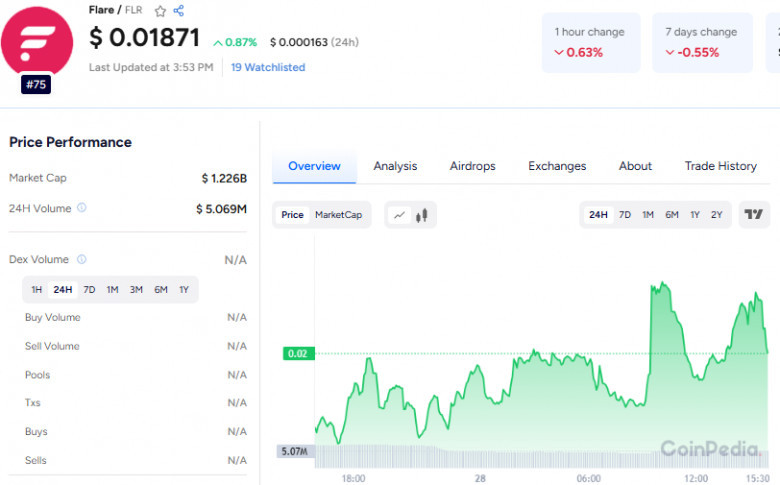Click the Market Cap value $ 1.226B
780x485 pixels.
point(224,178)
